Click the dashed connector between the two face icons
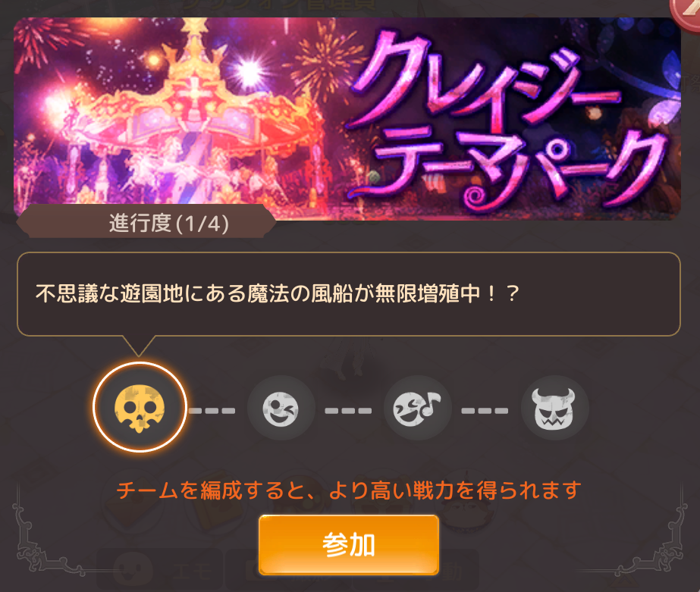 (x=348, y=410)
